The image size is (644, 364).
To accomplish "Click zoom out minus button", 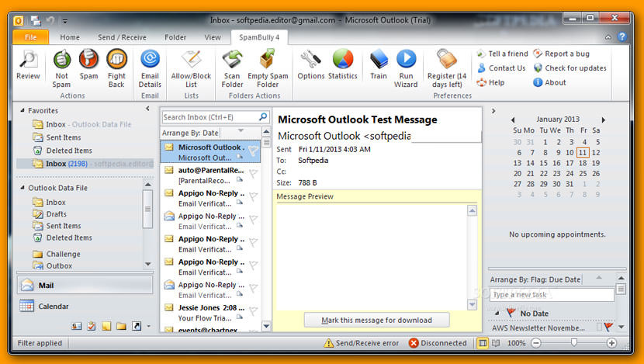I will (x=536, y=342).
